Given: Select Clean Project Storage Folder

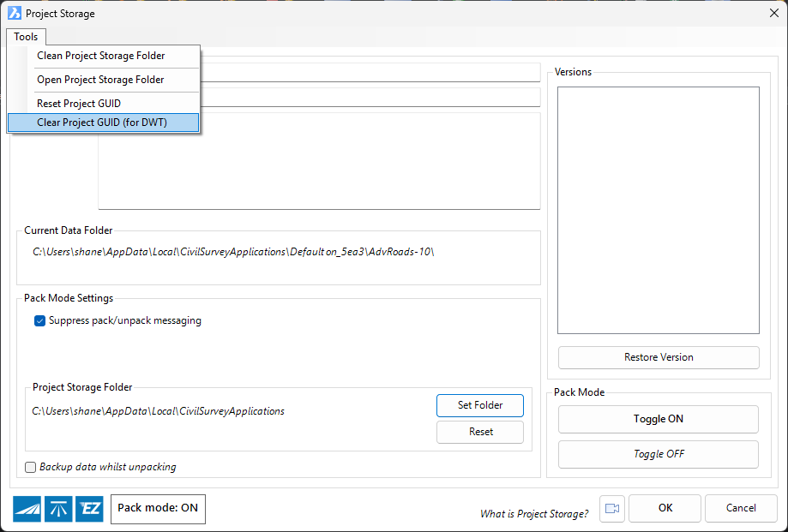Looking at the screenshot, I should pyautogui.click(x=101, y=56).
